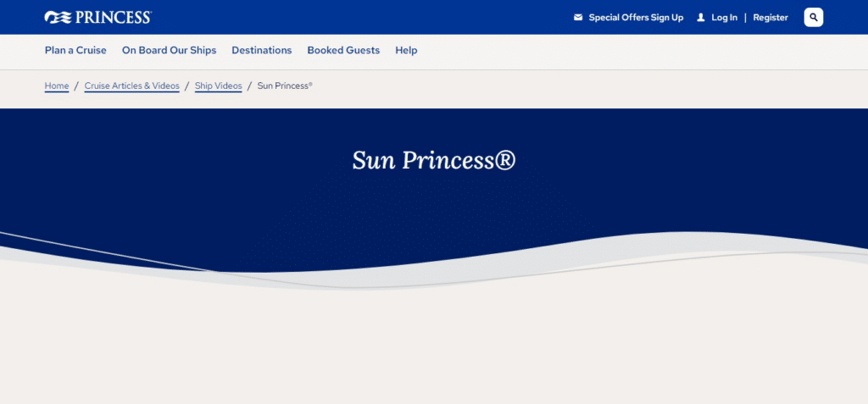Click the Princess logo in the header
The height and width of the screenshot is (404, 868).
[98, 17]
